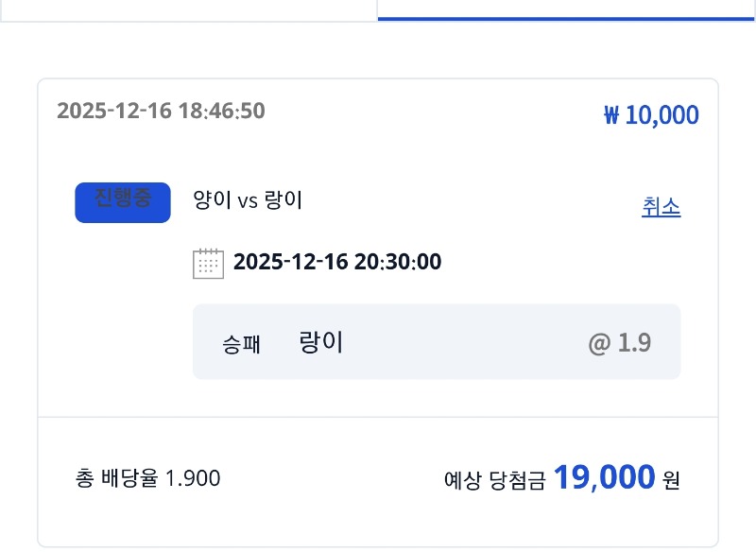Viewport: 756px width, 552px height.
Task: Switch to the inactive left top tab
Action: [x=189, y=9]
